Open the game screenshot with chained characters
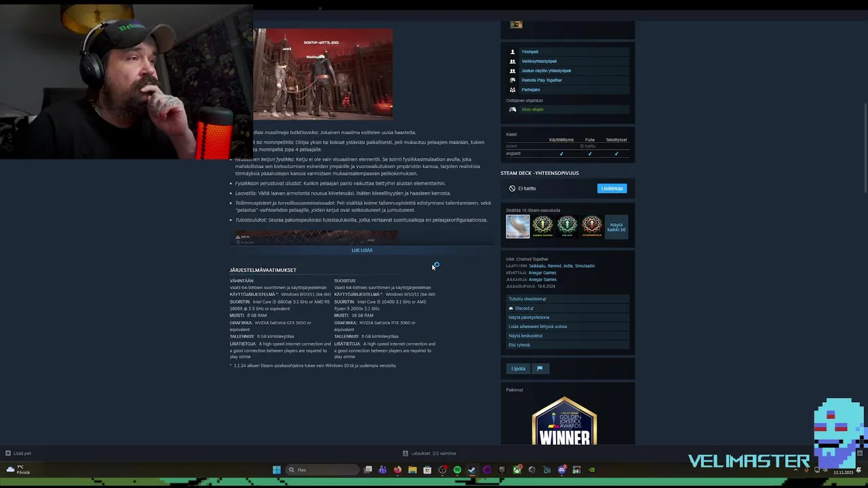 coord(323,73)
